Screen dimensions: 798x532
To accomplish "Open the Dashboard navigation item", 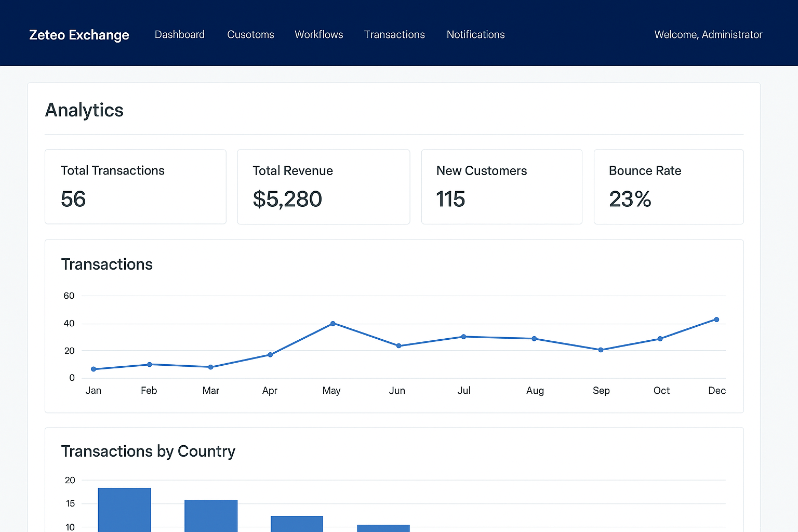I will (x=180, y=35).
